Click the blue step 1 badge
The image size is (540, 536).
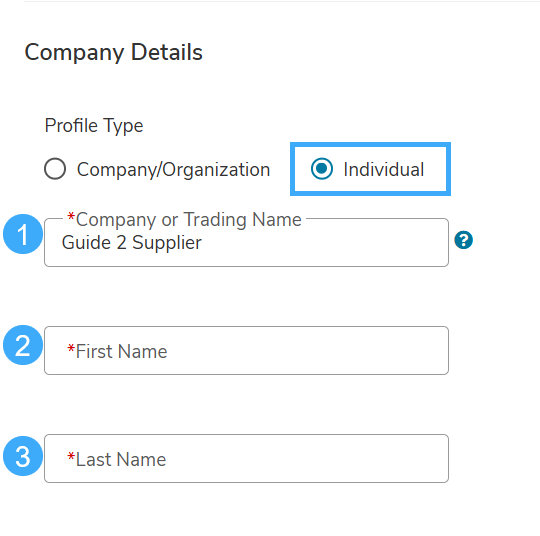[x=23, y=234]
